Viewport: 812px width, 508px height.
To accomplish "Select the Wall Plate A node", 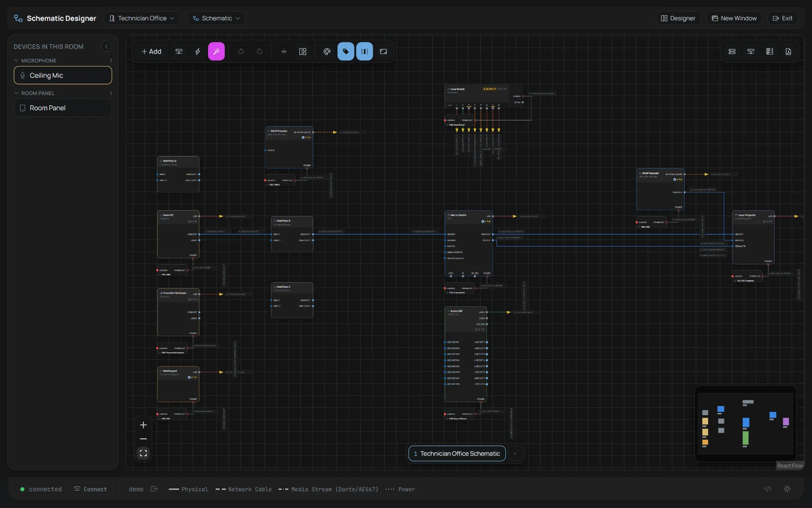I will coord(178,174).
